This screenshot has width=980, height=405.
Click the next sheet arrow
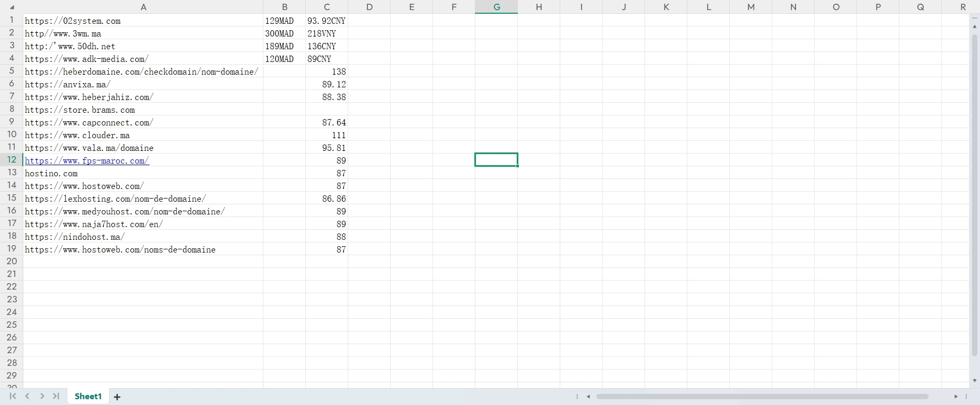42,396
